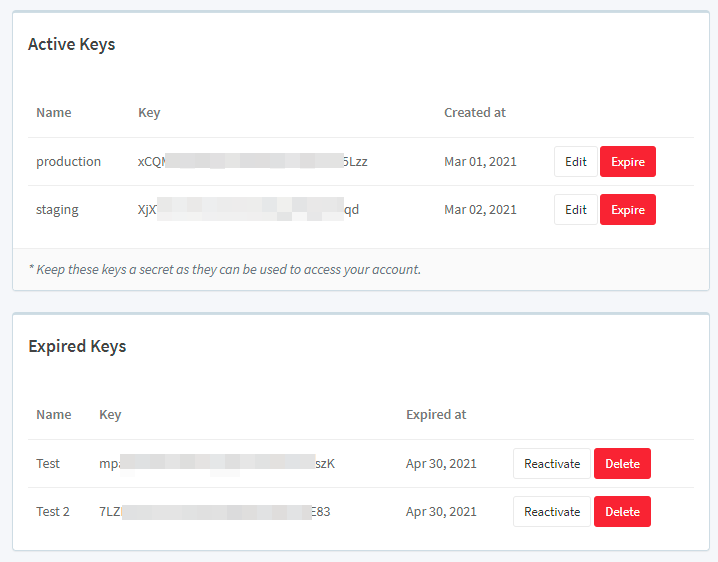Viewport: 718px width, 562px height.
Task: Click the Active Keys section heading
Action: [x=71, y=45]
